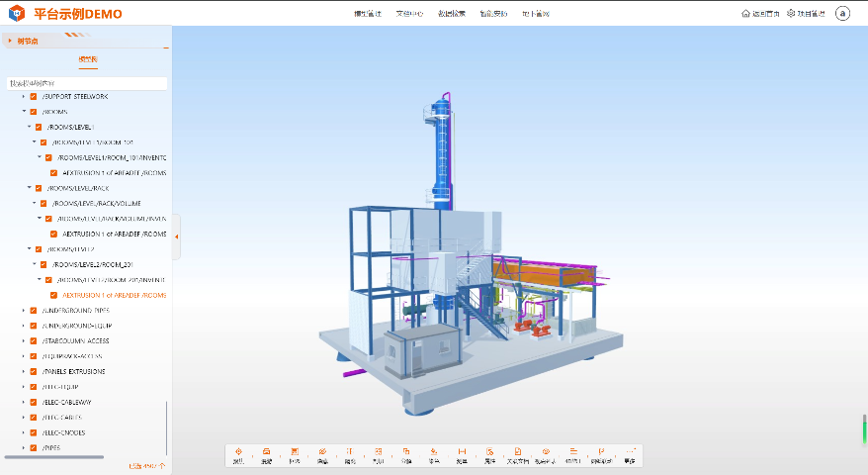Click the tree panel's horizontal scrollbar
Viewport: 868px width, 475px height.
(54, 457)
